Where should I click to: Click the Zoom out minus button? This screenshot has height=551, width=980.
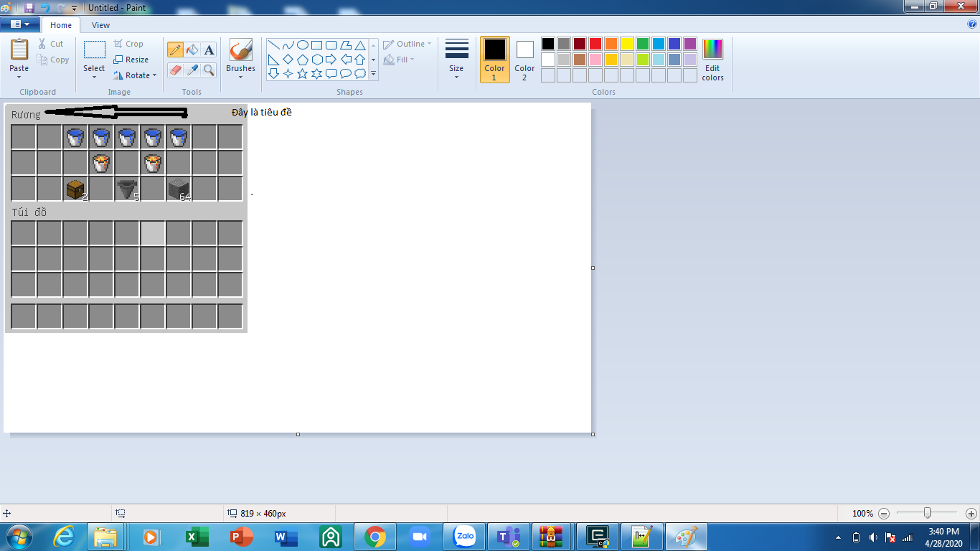tap(884, 514)
